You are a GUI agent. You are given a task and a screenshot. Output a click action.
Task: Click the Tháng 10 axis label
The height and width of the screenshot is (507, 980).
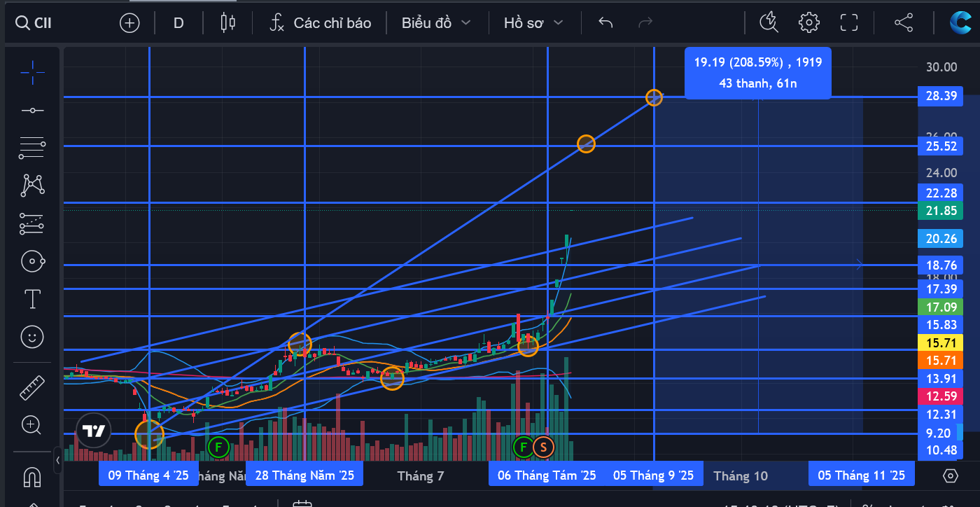[x=741, y=476]
